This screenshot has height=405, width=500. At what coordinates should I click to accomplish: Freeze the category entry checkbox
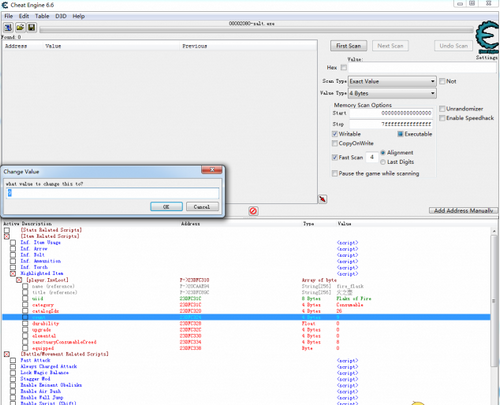[x=25, y=305]
